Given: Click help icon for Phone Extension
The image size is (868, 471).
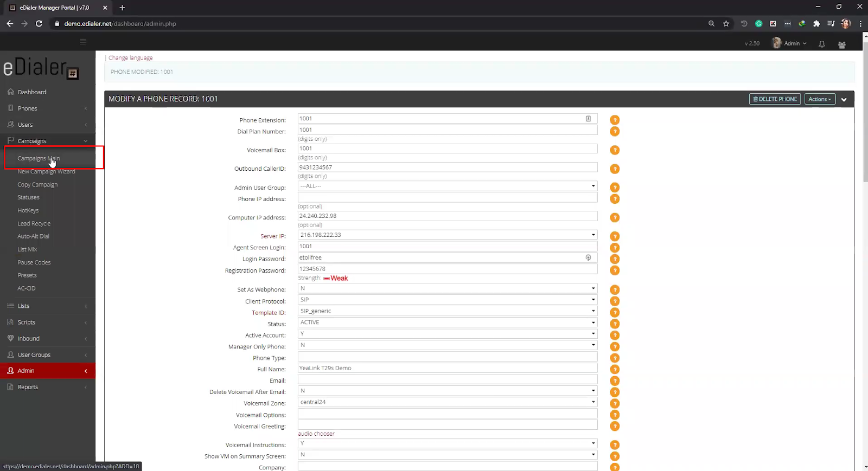Looking at the screenshot, I should pyautogui.click(x=615, y=120).
